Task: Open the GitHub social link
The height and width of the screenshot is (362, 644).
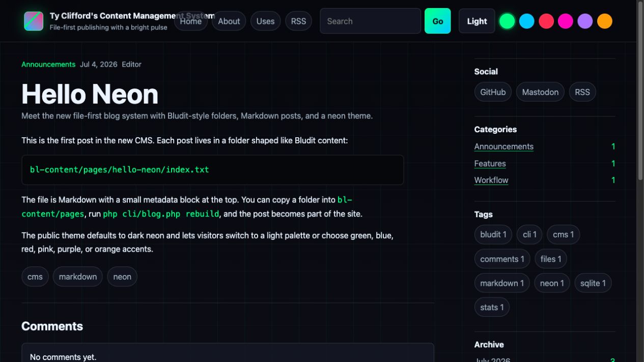Action: pos(493,92)
